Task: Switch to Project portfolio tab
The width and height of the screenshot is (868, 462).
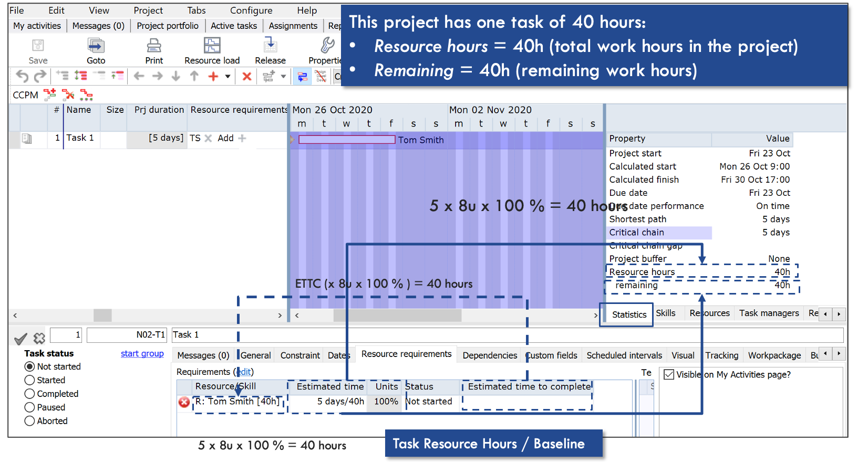Action: 168,26
